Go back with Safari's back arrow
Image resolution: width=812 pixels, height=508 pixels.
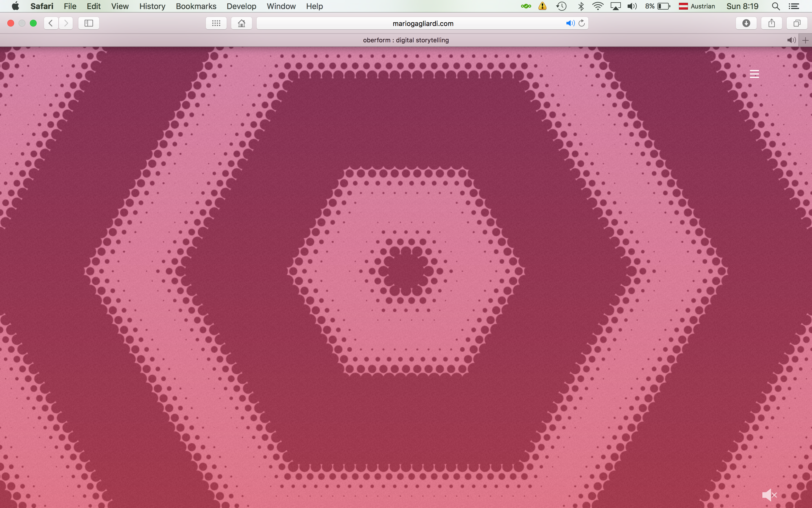pos(51,23)
